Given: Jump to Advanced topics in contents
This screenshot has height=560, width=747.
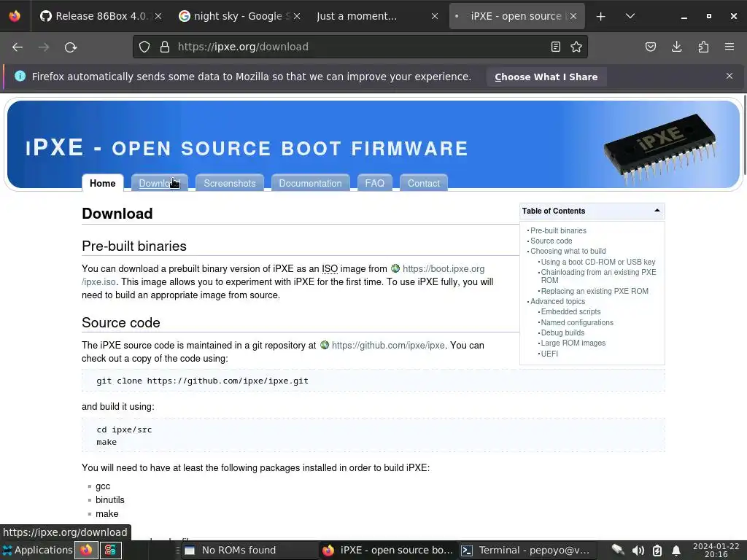Looking at the screenshot, I should tap(557, 301).
